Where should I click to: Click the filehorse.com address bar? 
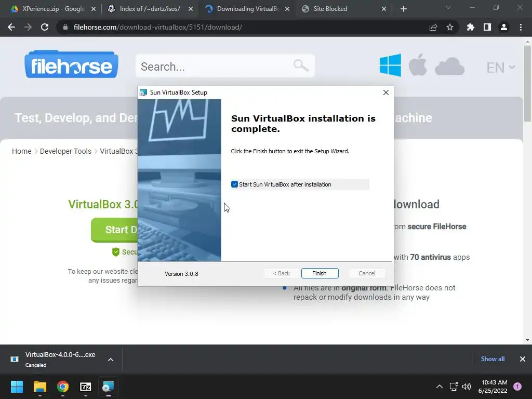[x=244, y=27]
